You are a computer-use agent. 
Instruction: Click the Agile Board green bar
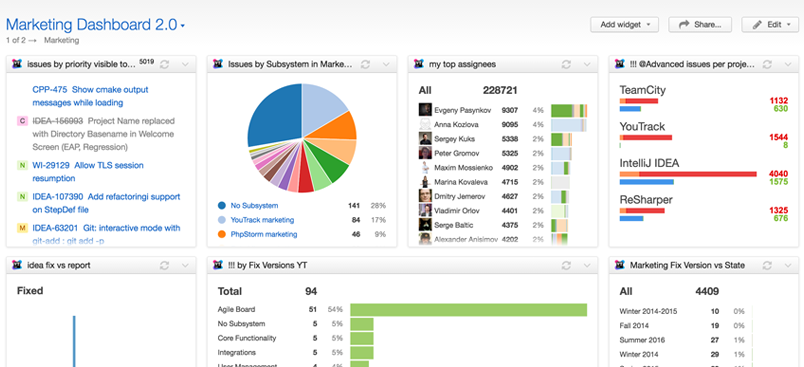(469, 310)
